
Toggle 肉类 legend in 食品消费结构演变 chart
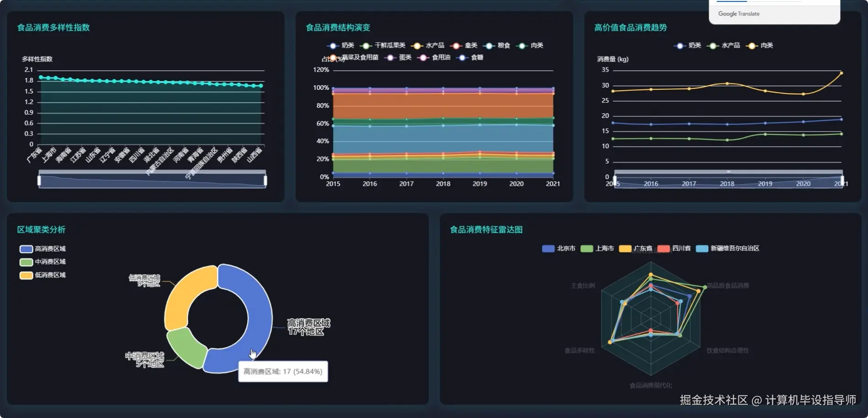click(x=530, y=45)
